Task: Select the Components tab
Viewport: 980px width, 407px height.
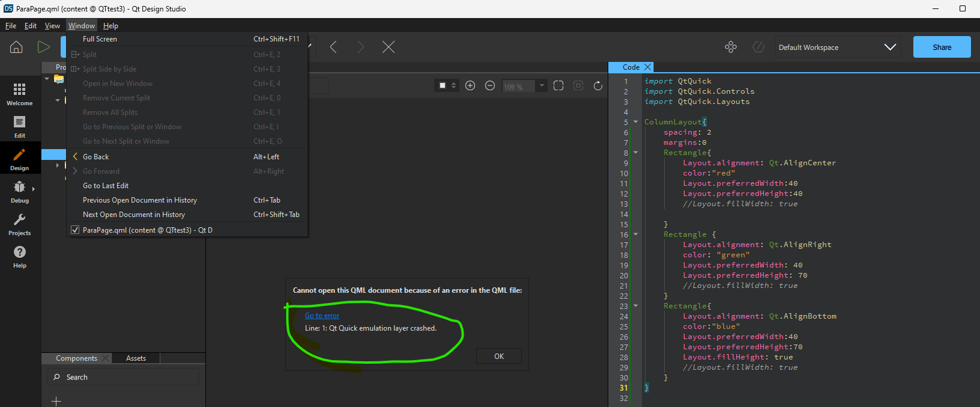Action: tap(76, 358)
